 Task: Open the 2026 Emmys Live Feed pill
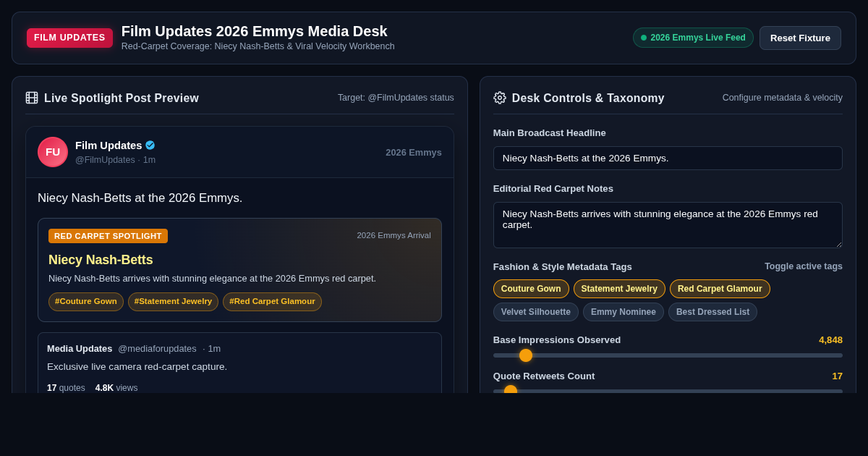click(693, 38)
